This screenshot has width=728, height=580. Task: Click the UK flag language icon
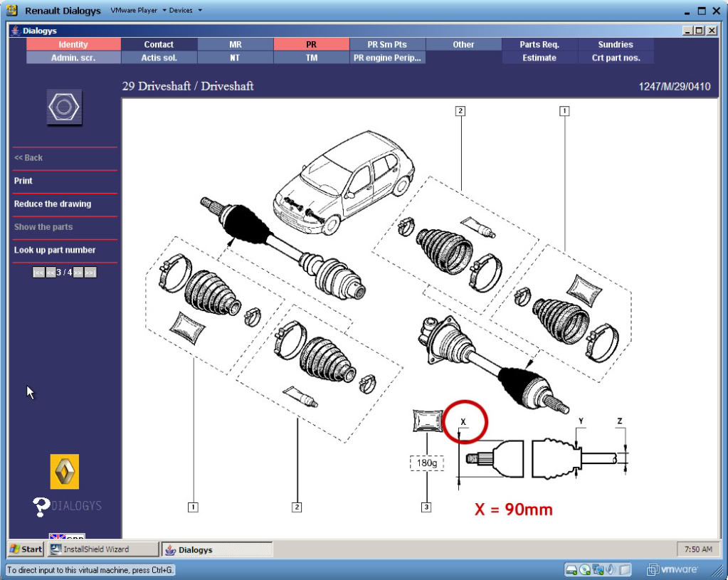click(57, 537)
